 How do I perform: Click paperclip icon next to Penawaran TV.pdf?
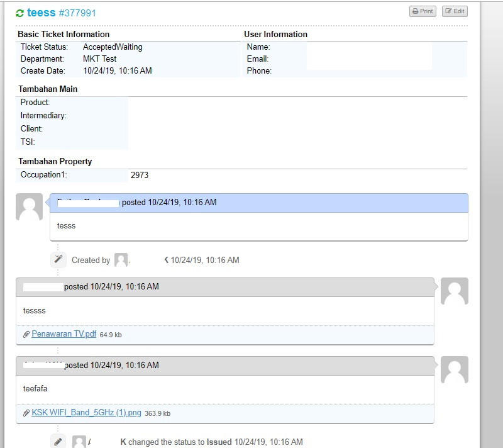coord(26,335)
